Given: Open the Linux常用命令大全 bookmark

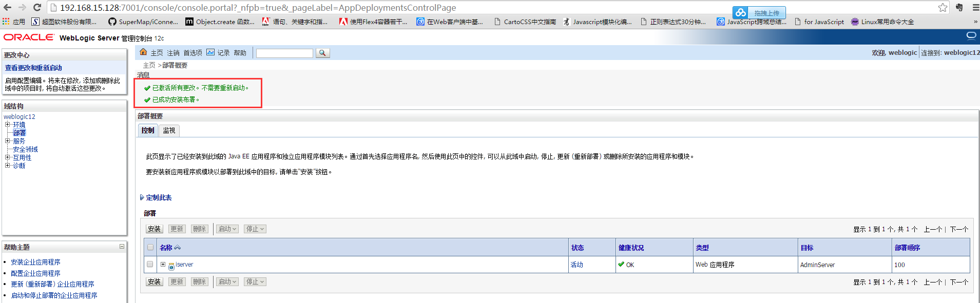Looking at the screenshot, I should click(882, 22).
